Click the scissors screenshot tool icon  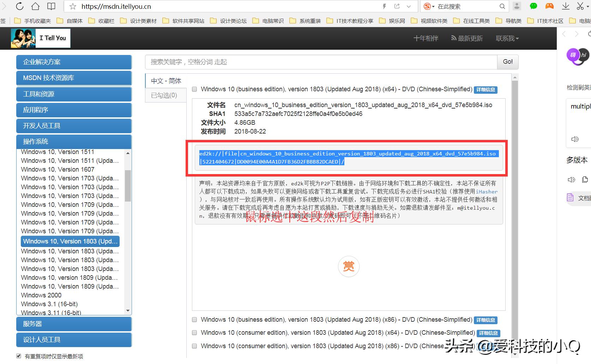tap(580, 6)
